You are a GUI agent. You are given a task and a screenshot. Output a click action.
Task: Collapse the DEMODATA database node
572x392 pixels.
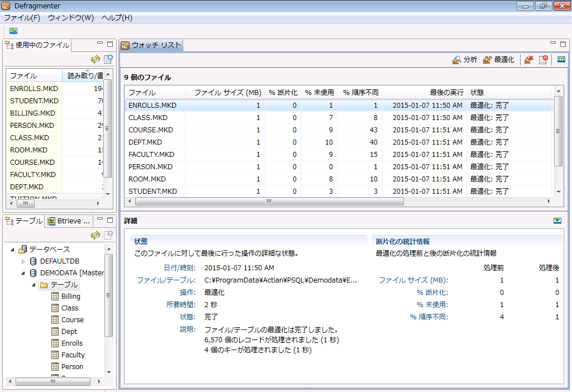point(23,273)
